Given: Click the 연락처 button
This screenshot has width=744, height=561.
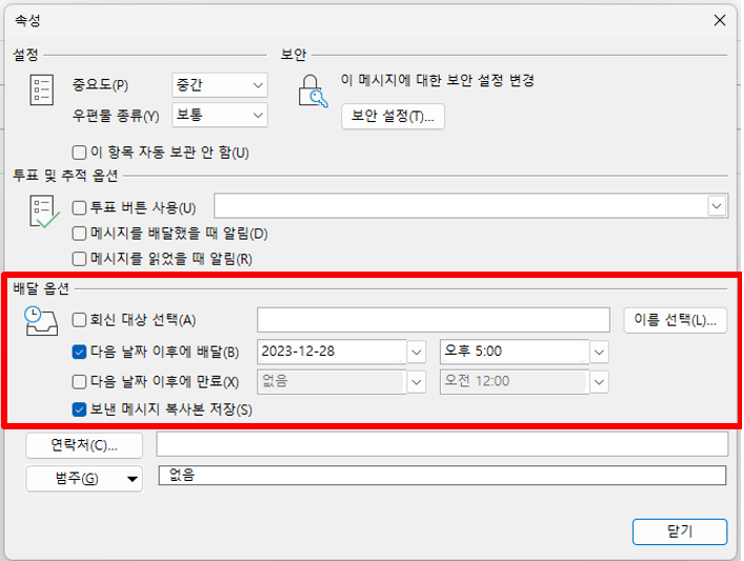Looking at the screenshot, I should [x=84, y=445].
